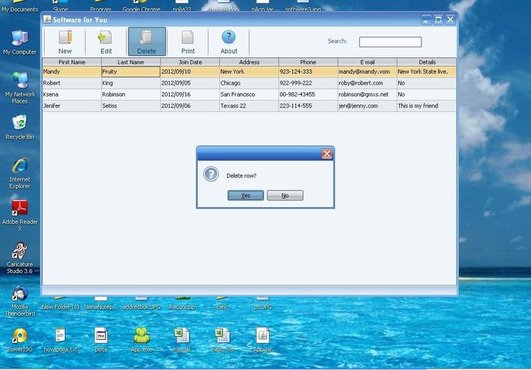The image size is (531, 370).
Task: Select the Xsena first name cell
Action: (x=72, y=94)
